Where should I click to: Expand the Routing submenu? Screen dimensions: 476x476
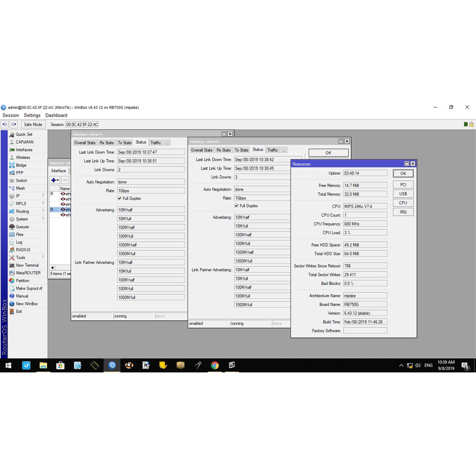coord(22,212)
